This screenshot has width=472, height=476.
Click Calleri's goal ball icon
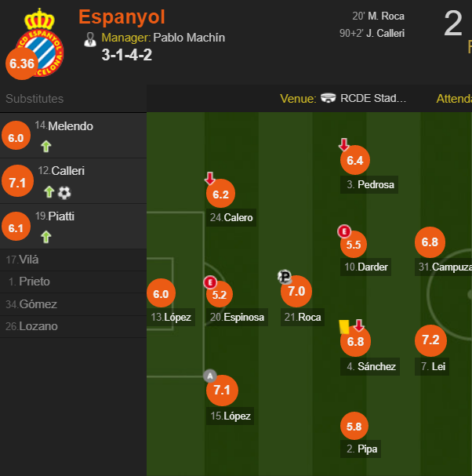pos(64,192)
